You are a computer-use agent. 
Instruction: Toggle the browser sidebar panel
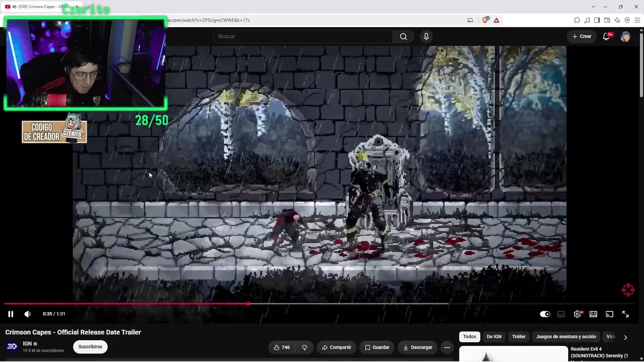(x=597, y=20)
